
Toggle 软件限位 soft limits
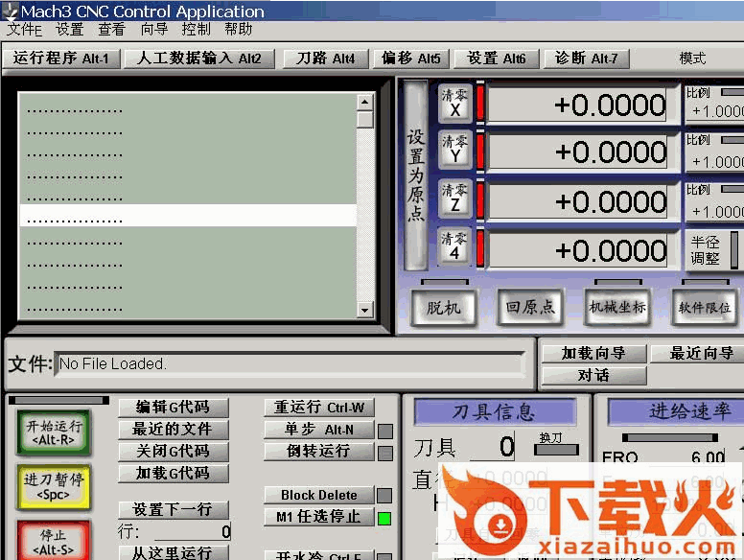(705, 307)
